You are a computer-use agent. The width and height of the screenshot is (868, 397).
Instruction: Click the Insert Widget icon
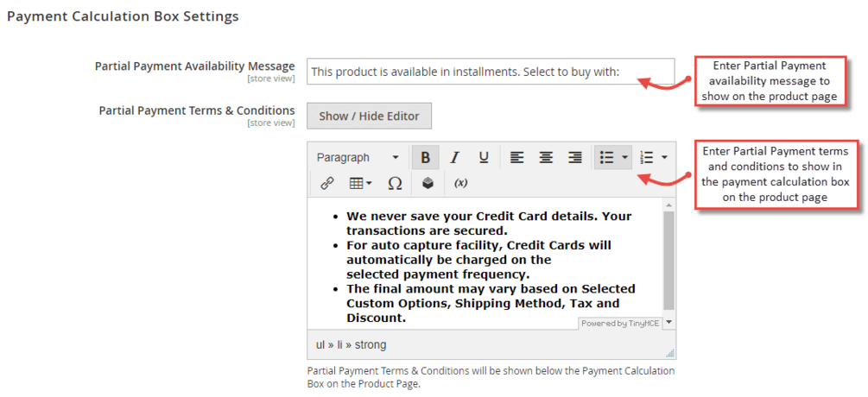coord(428,183)
